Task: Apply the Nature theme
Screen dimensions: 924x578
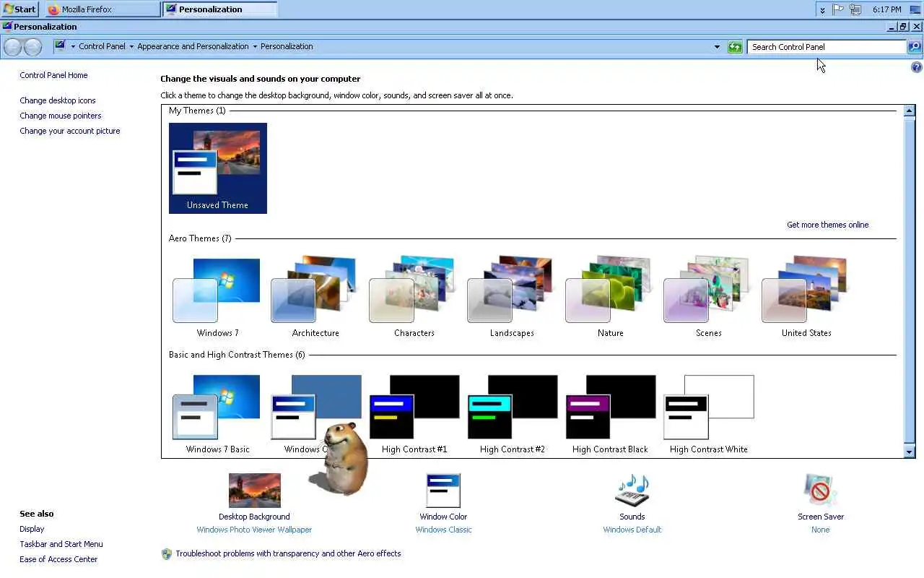Action: coord(610,298)
